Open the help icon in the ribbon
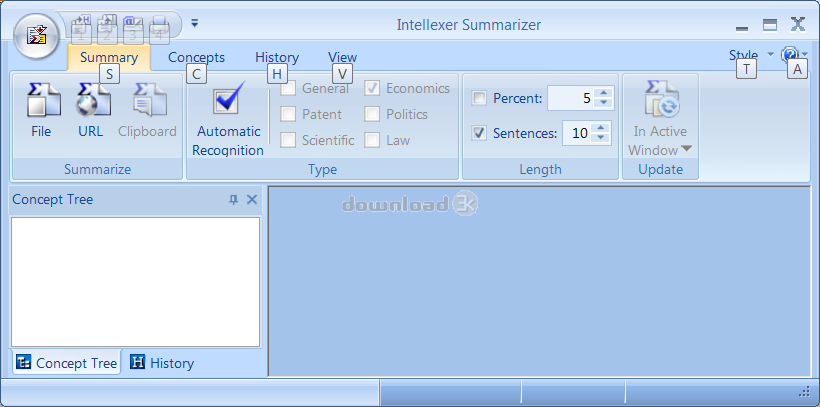 pyautogui.click(x=790, y=54)
